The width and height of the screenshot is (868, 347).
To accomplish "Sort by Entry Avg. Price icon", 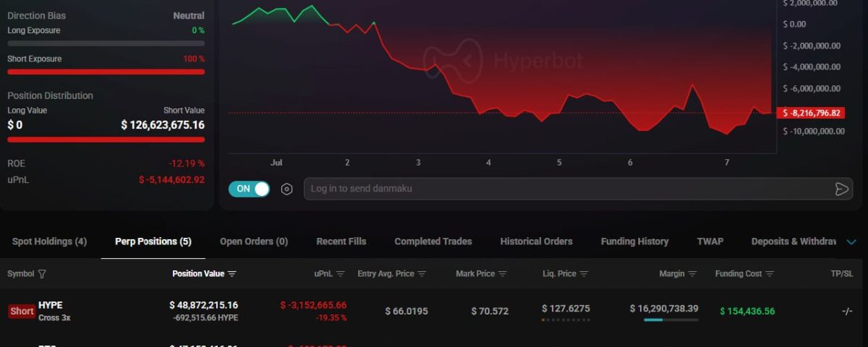I will [422, 274].
